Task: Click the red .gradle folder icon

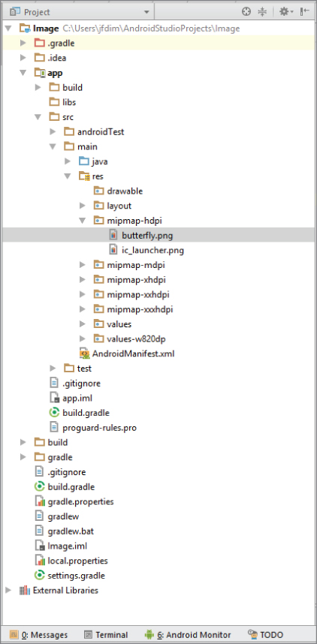Action: coord(40,43)
